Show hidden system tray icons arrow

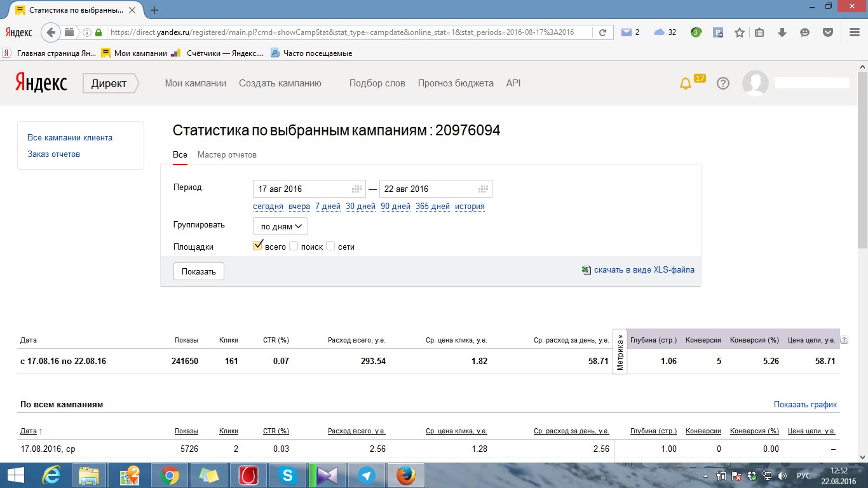tap(706, 475)
